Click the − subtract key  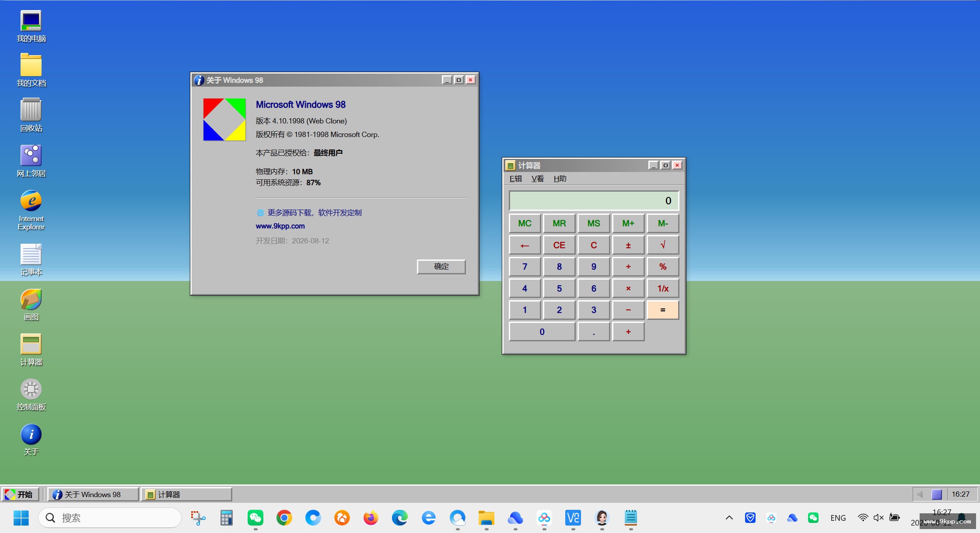(x=628, y=310)
